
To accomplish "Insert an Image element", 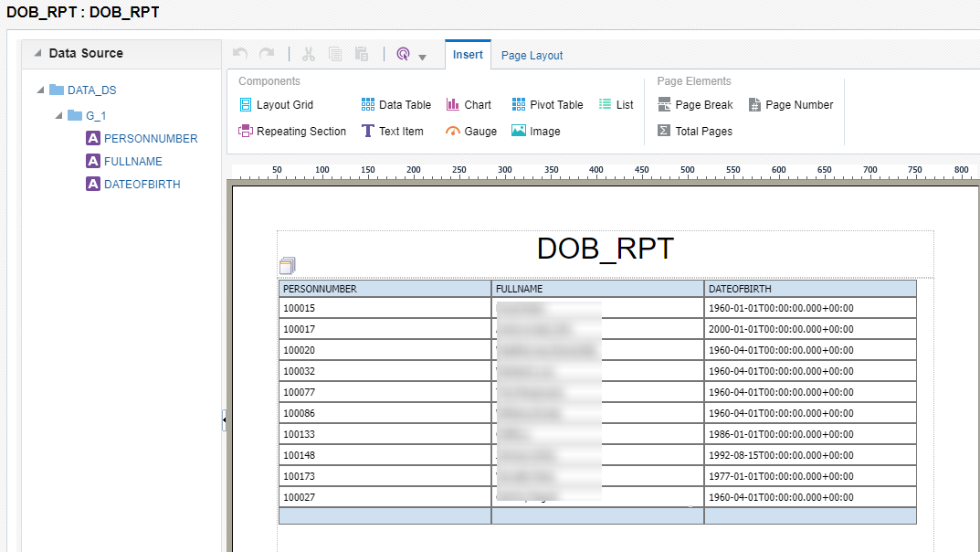I will coord(535,132).
